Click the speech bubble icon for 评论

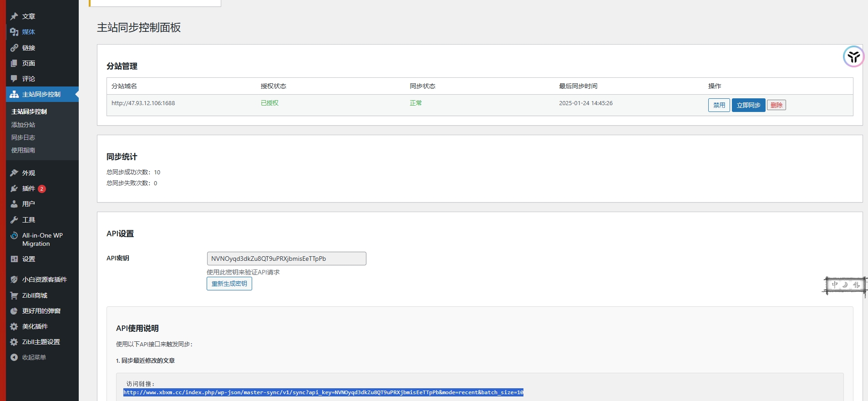[14, 79]
